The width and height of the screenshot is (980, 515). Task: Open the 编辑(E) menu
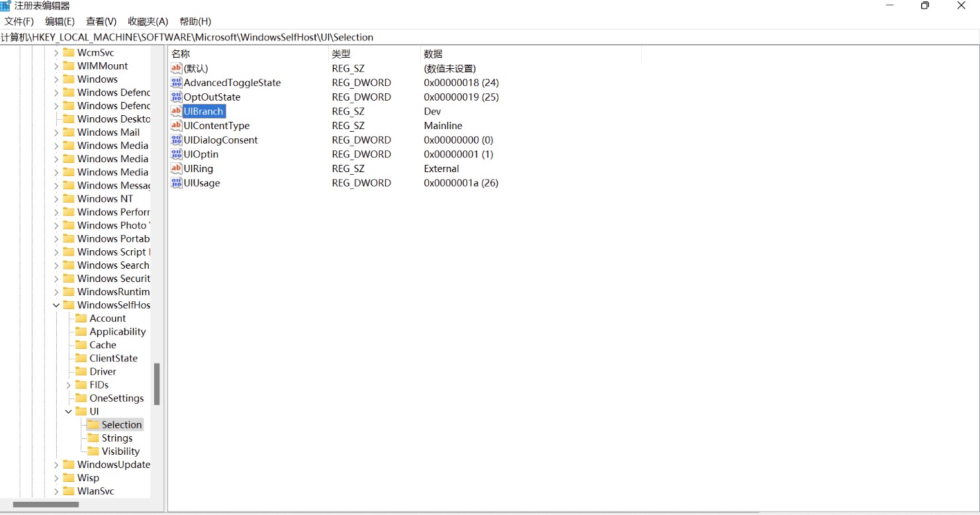[x=60, y=22]
